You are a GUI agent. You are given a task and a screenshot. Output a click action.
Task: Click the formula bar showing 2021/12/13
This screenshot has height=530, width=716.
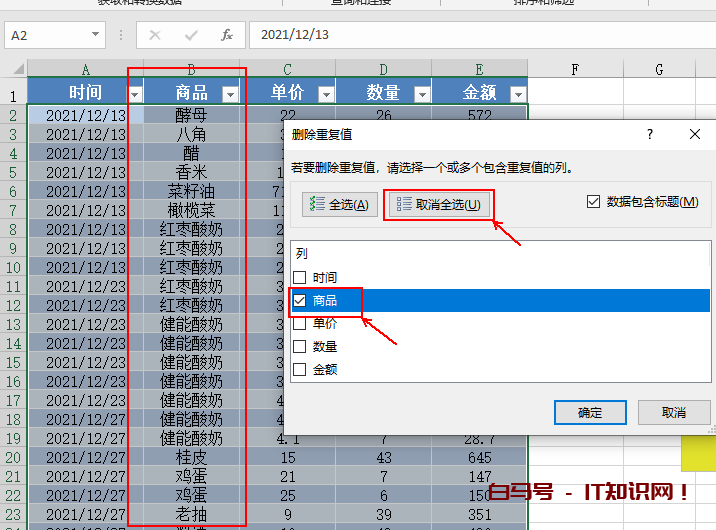tap(482, 35)
